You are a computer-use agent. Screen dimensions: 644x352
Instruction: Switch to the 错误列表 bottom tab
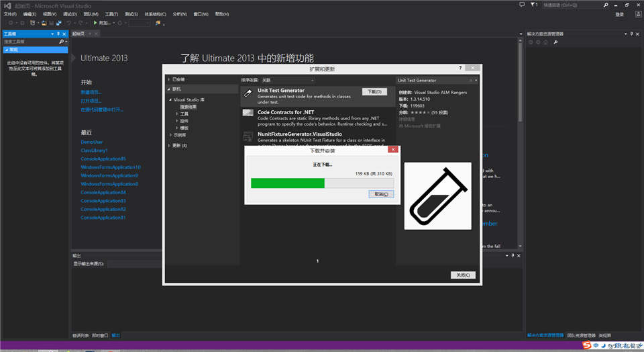(80, 336)
